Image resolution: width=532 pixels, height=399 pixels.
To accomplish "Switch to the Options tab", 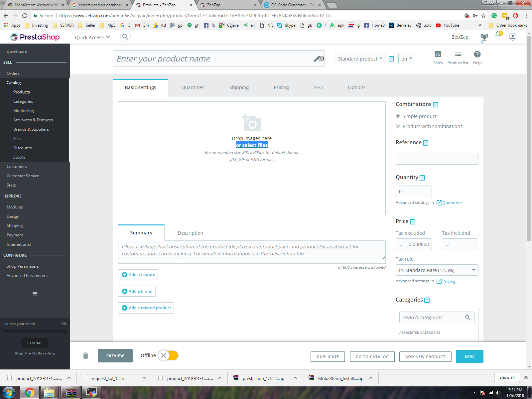I will [356, 87].
